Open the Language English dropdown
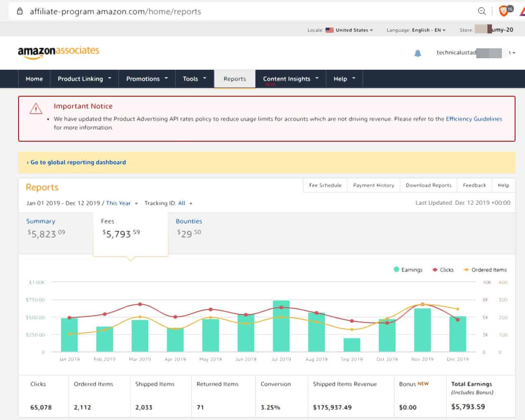 429,30
